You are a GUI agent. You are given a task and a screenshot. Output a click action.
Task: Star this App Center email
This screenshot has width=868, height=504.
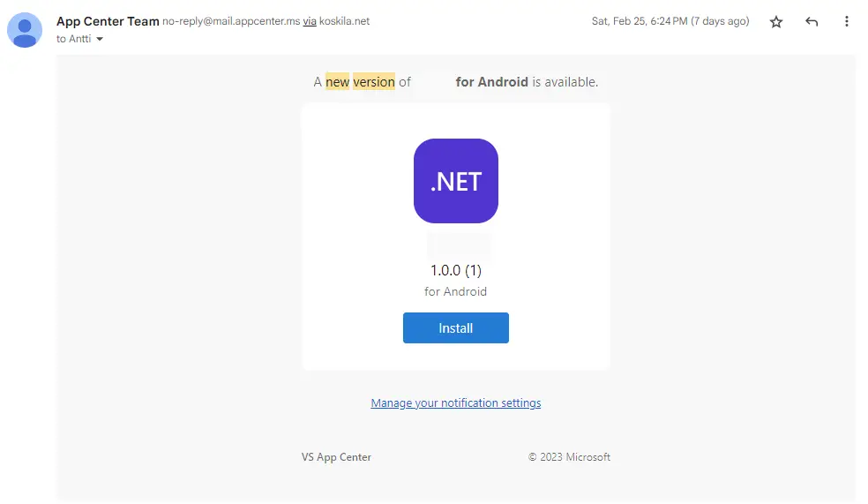pos(776,22)
